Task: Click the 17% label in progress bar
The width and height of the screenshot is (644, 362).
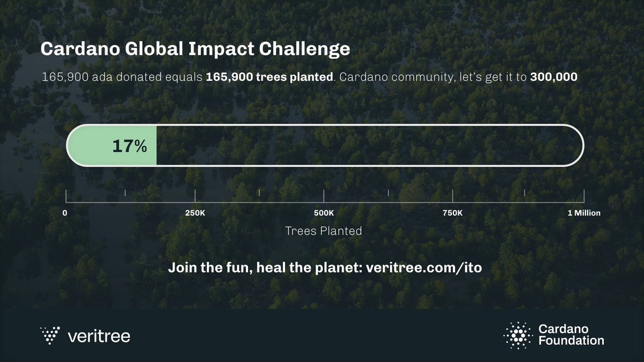Action: 129,146
